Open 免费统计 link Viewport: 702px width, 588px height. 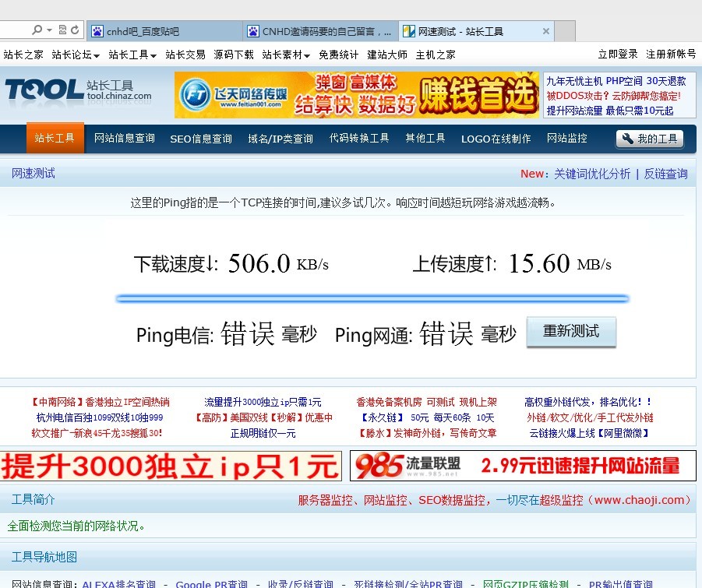(338, 55)
